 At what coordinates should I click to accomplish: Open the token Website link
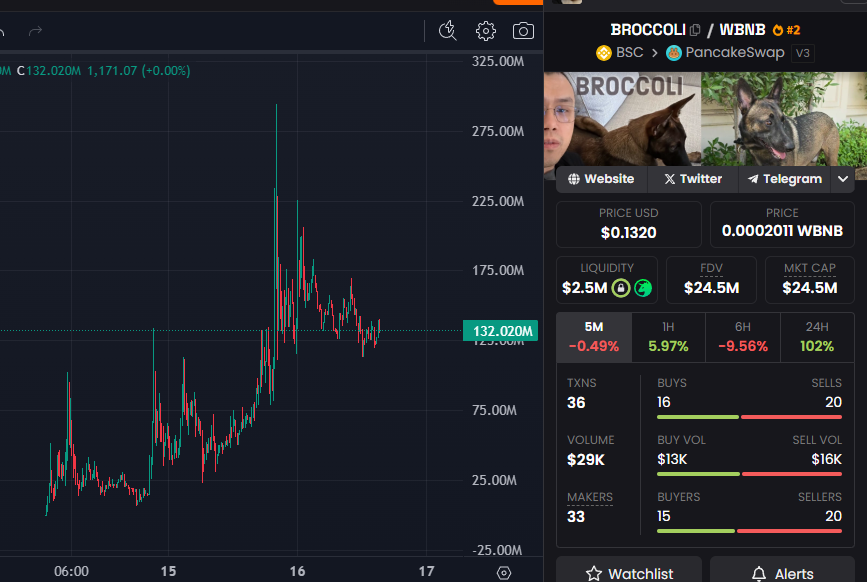[602, 179]
